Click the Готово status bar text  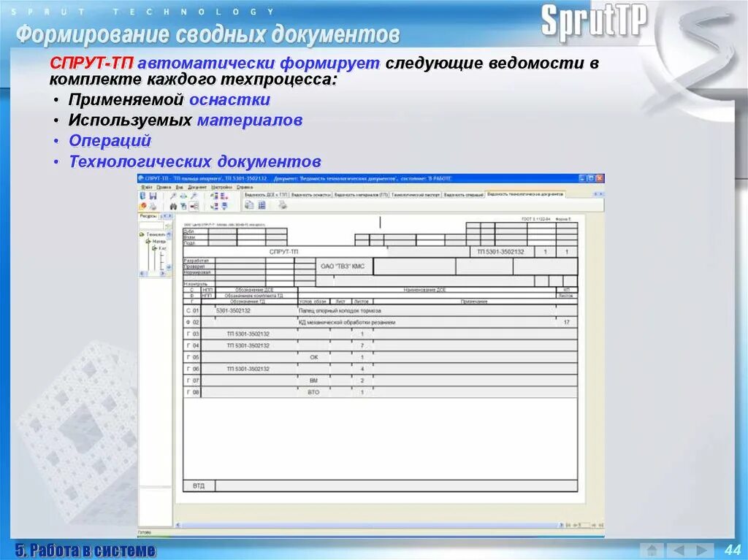click(x=145, y=532)
